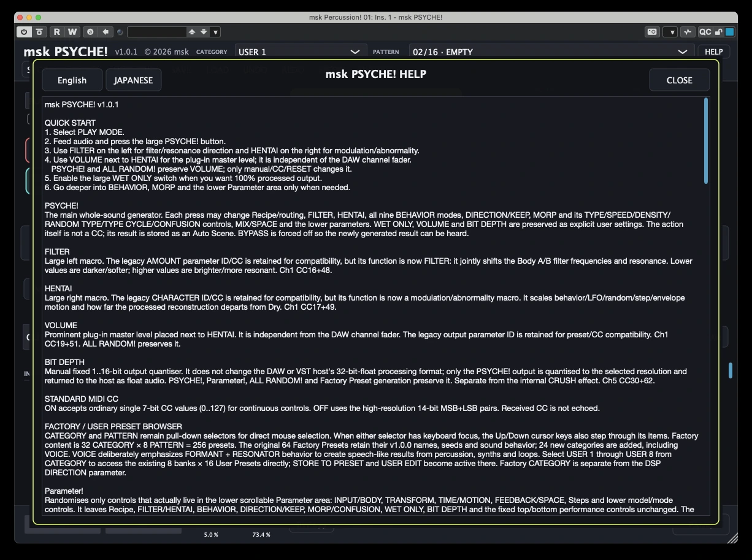Close the help dialog with CLOSE

pyautogui.click(x=679, y=80)
